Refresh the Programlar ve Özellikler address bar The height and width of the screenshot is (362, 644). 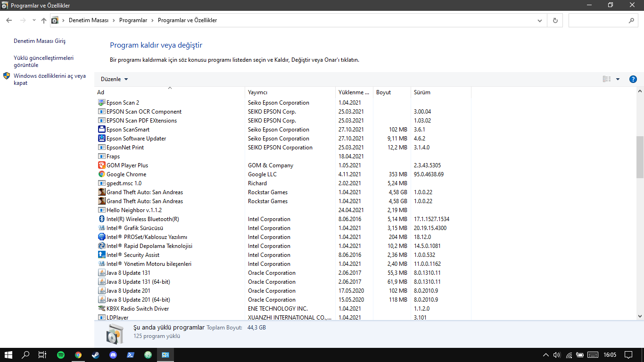[x=555, y=21]
